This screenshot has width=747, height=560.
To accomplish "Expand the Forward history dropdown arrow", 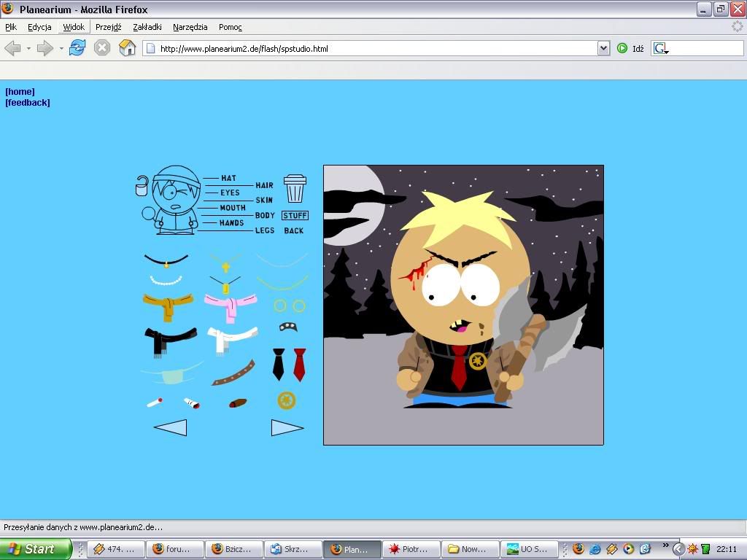I will tap(61, 49).
